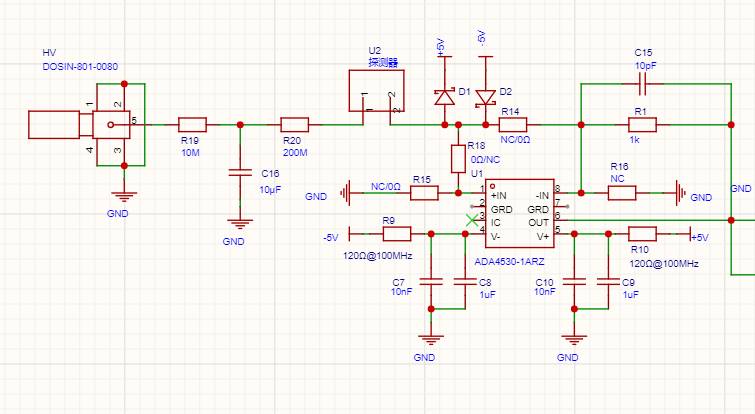Image resolution: width=755 pixels, height=414 pixels.
Task: Select the ground symbol beneath C10
Action: 574,340
